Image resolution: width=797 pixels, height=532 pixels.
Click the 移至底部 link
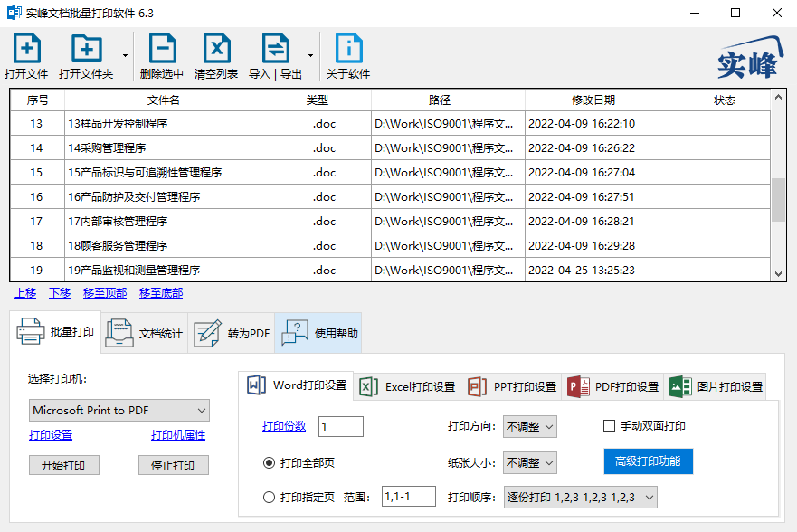pyautogui.click(x=161, y=293)
